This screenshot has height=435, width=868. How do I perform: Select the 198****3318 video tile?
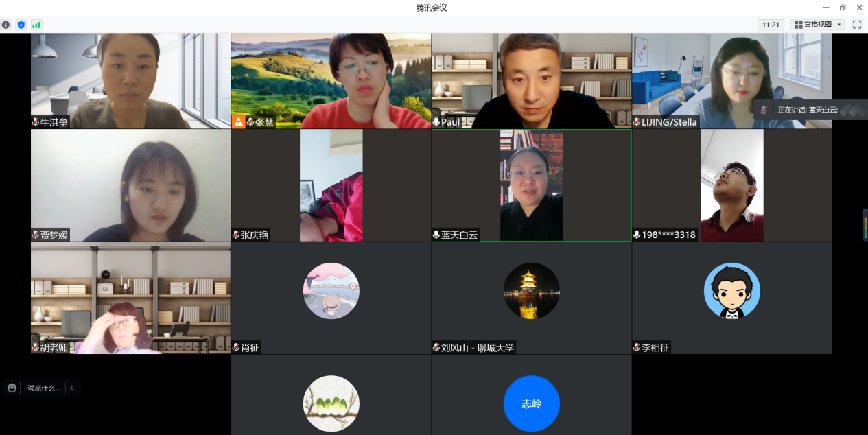732,185
